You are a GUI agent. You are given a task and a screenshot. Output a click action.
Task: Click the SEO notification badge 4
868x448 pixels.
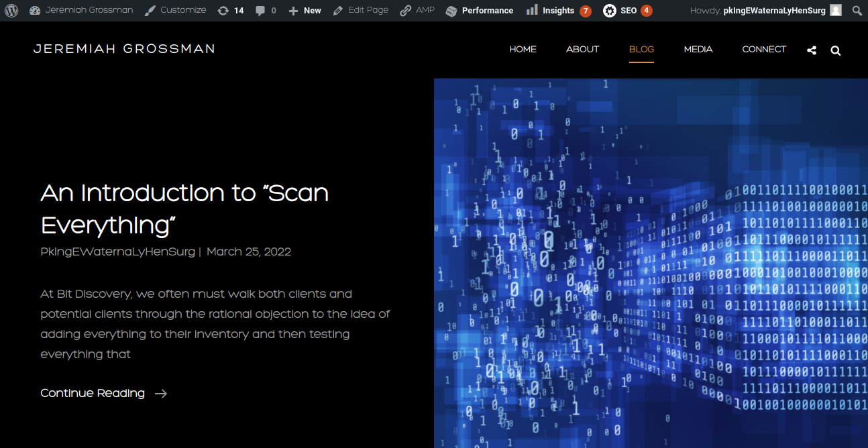[x=647, y=11]
